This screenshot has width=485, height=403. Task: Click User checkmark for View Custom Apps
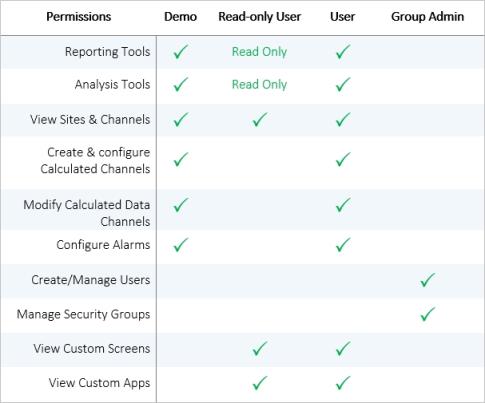tap(343, 383)
